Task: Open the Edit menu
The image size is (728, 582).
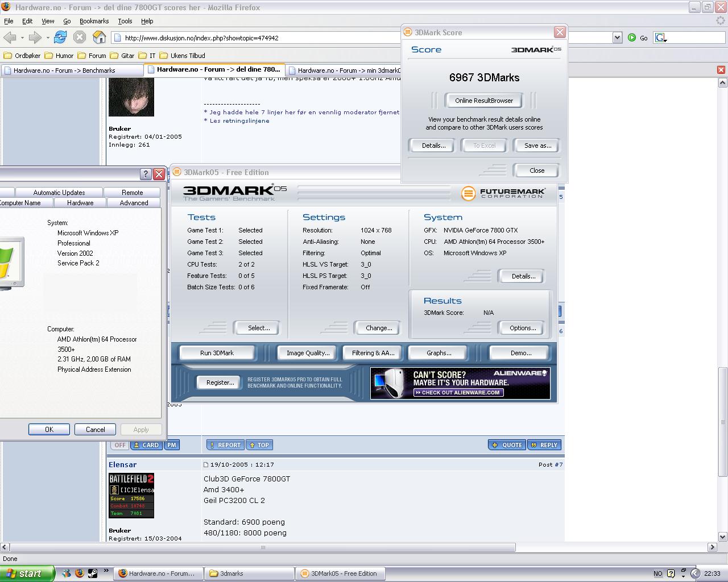Action: [27, 21]
